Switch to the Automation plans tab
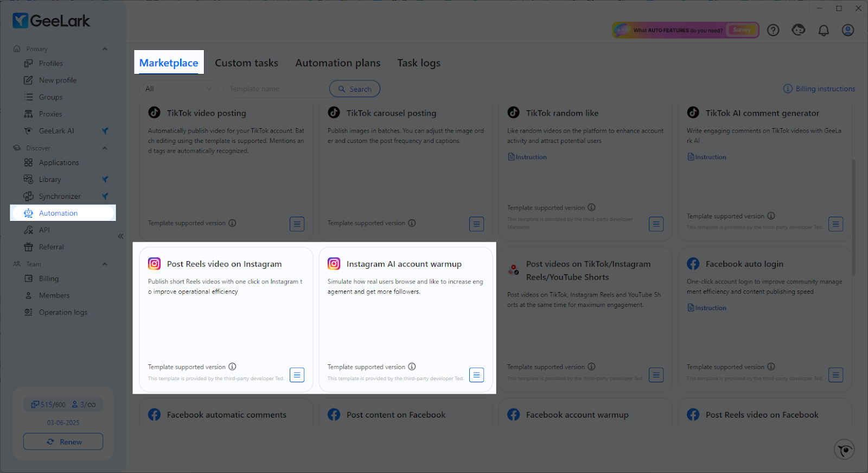The height and width of the screenshot is (473, 868). [x=338, y=63]
